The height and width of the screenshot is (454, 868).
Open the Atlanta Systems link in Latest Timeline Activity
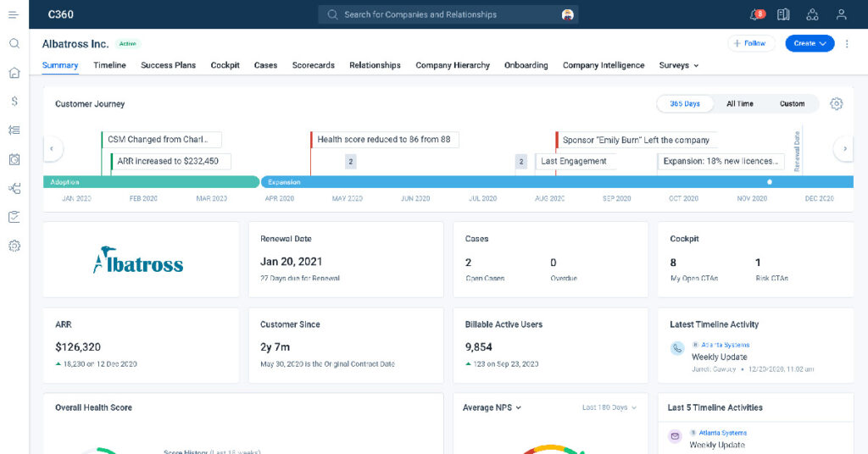(x=725, y=345)
